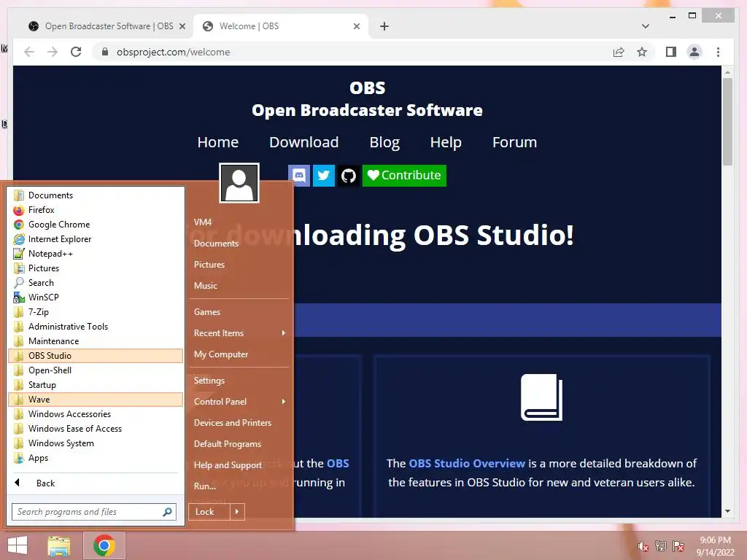Click the taskbar clock showing 9:06 PM

coord(715,546)
